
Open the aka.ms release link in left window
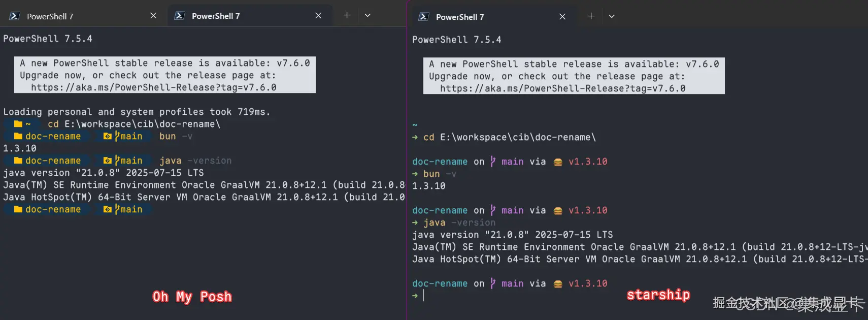point(154,87)
